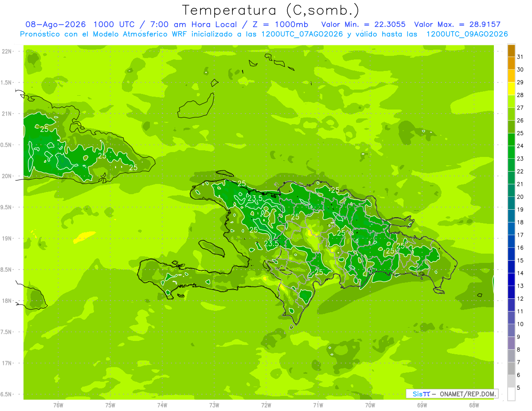The image size is (532, 411).
Task: Click the "9.5N" latitude tick label
Action: [7, 207]
